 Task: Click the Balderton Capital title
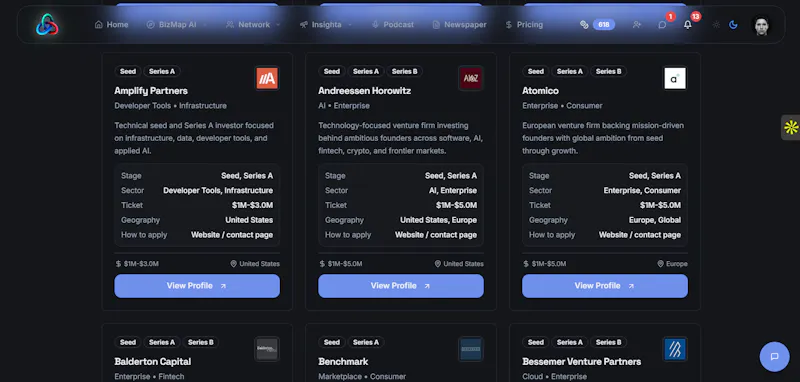pyautogui.click(x=153, y=362)
